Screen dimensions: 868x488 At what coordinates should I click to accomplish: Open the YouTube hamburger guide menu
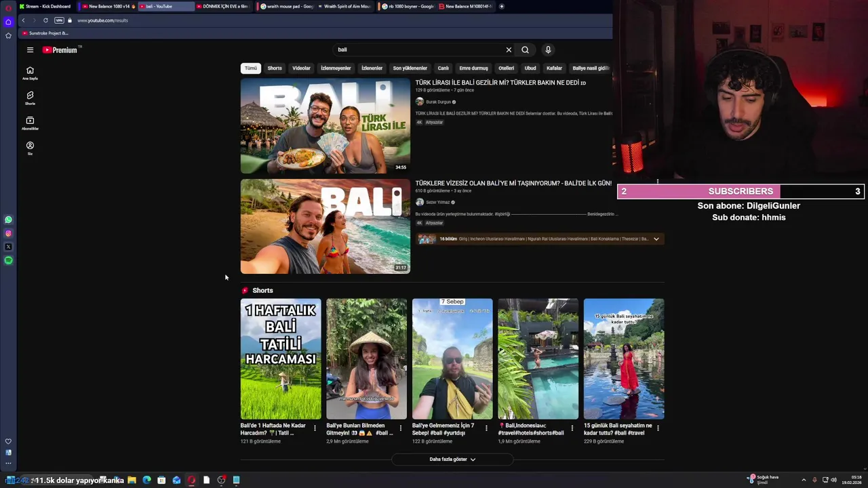[x=30, y=49]
